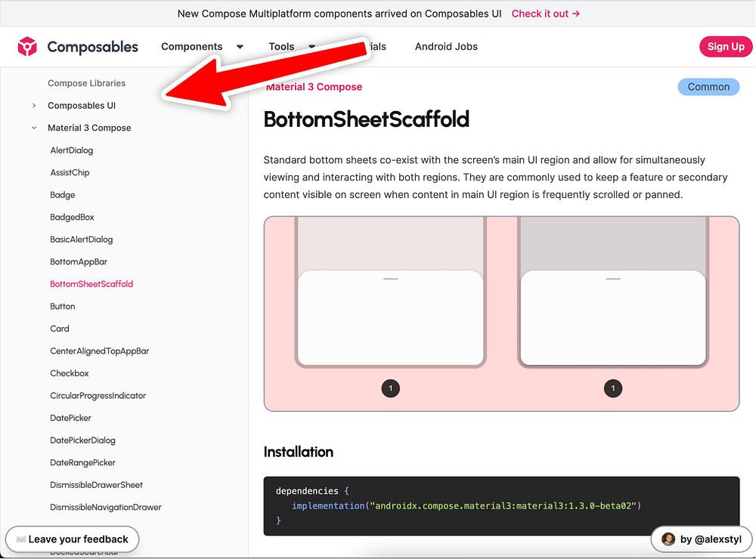
Task: Open BottomAppBar component page
Action: tap(79, 261)
